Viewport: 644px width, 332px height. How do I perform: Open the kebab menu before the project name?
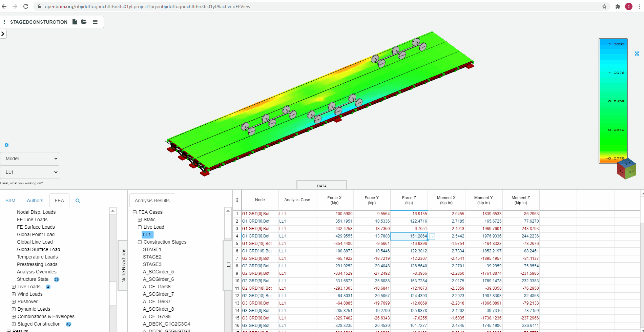(4, 21)
